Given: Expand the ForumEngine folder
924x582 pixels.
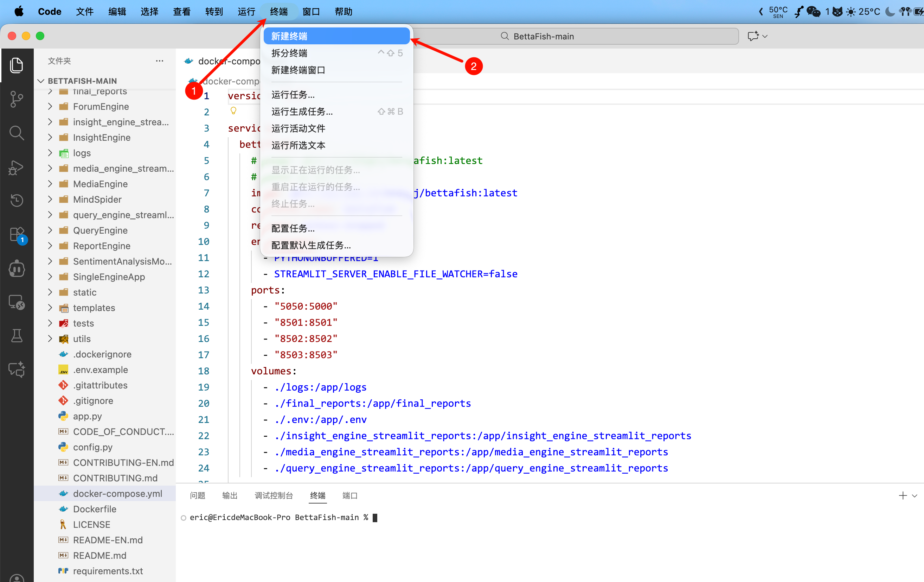Looking at the screenshot, I should (101, 106).
